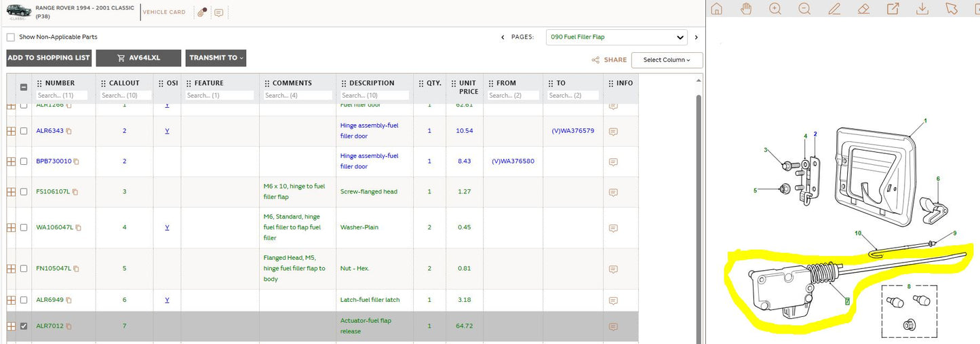Zoom in on the parts diagram

coord(775,9)
